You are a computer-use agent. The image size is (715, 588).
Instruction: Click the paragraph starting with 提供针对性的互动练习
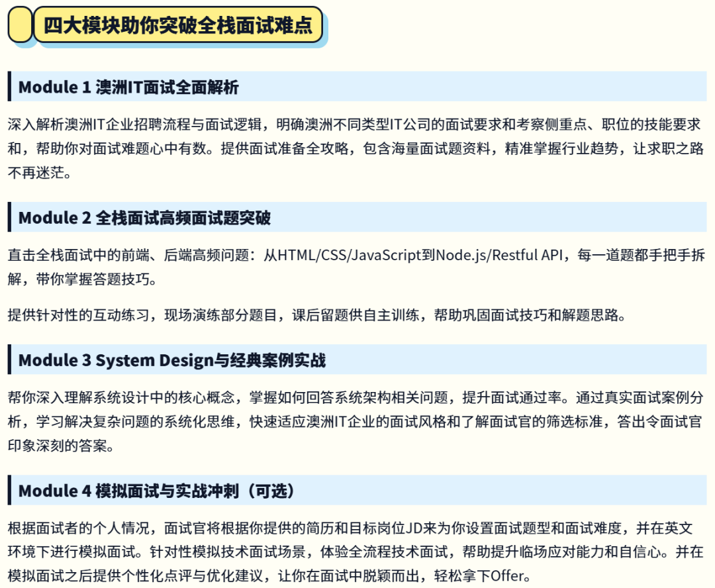point(316,315)
